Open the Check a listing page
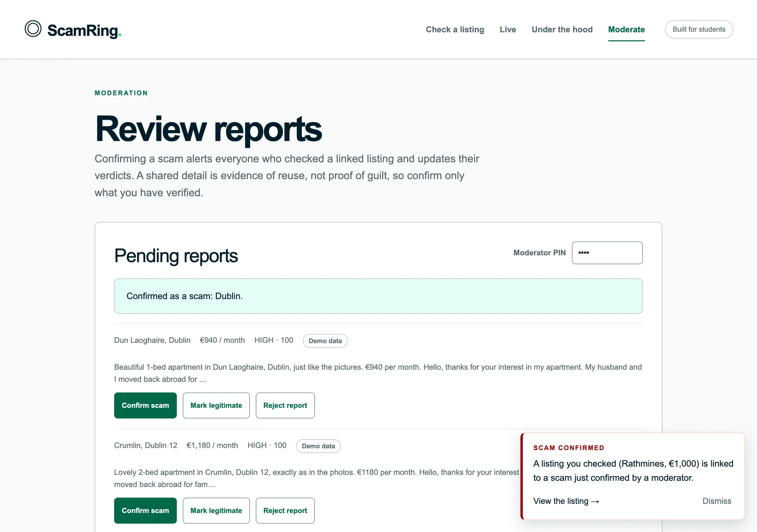The height and width of the screenshot is (532, 757). pyautogui.click(x=455, y=29)
